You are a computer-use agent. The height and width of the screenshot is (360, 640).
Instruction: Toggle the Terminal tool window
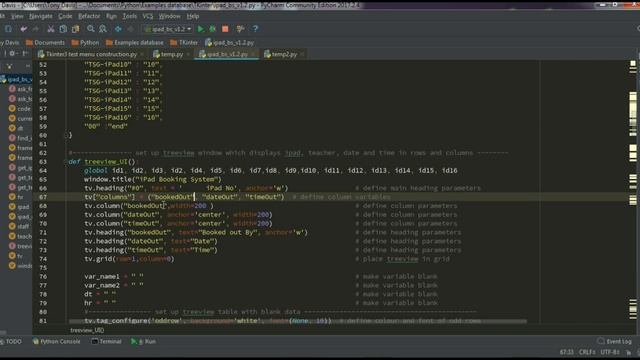click(x=107, y=341)
